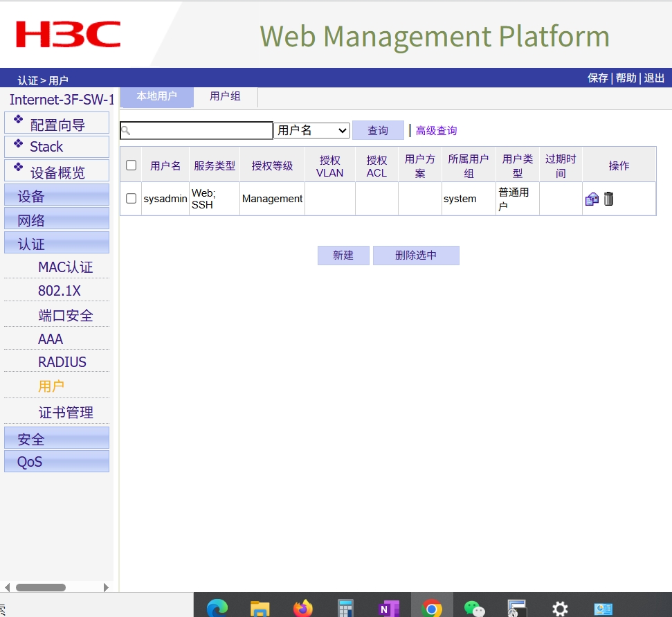This screenshot has width=672, height=617.
Task: Open Microsoft Edge from the taskbar
Action: click(217, 608)
